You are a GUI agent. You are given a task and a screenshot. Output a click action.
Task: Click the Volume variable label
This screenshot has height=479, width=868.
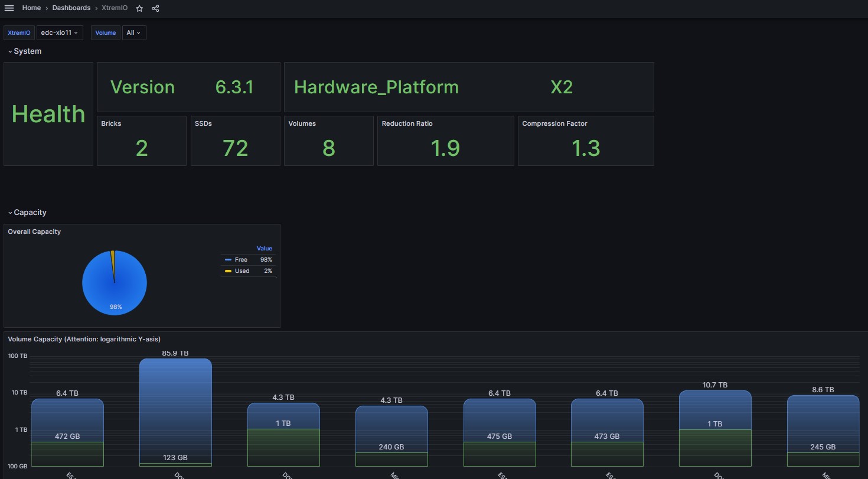click(x=106, y=33)
